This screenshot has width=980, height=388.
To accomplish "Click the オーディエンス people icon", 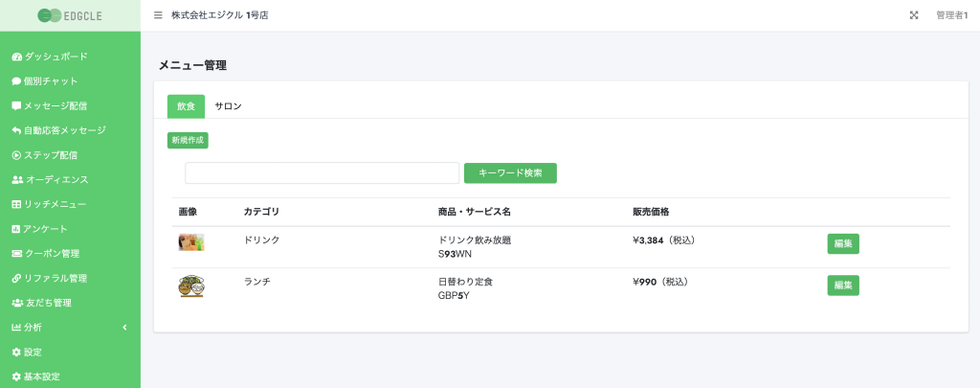I will pos(17,179).
